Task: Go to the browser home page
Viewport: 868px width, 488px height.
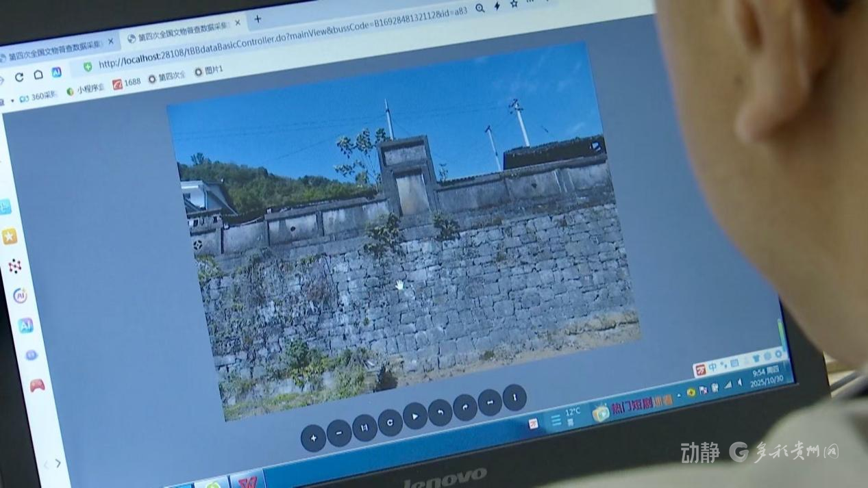Action: pyautogui.click(x=38, y=75)
